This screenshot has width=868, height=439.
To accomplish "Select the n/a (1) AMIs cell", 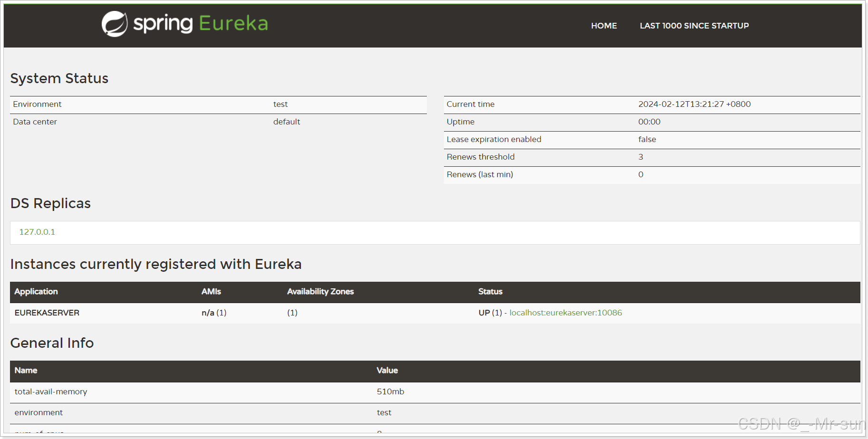I will pyautogui.click(x=214, y=313).
